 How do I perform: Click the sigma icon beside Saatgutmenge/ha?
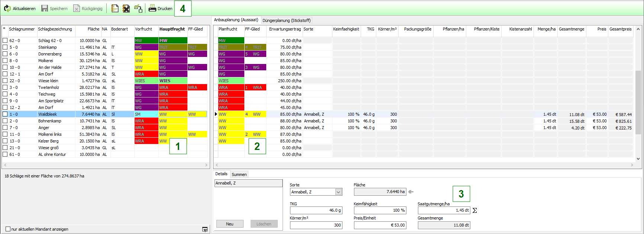coord(474,211)
